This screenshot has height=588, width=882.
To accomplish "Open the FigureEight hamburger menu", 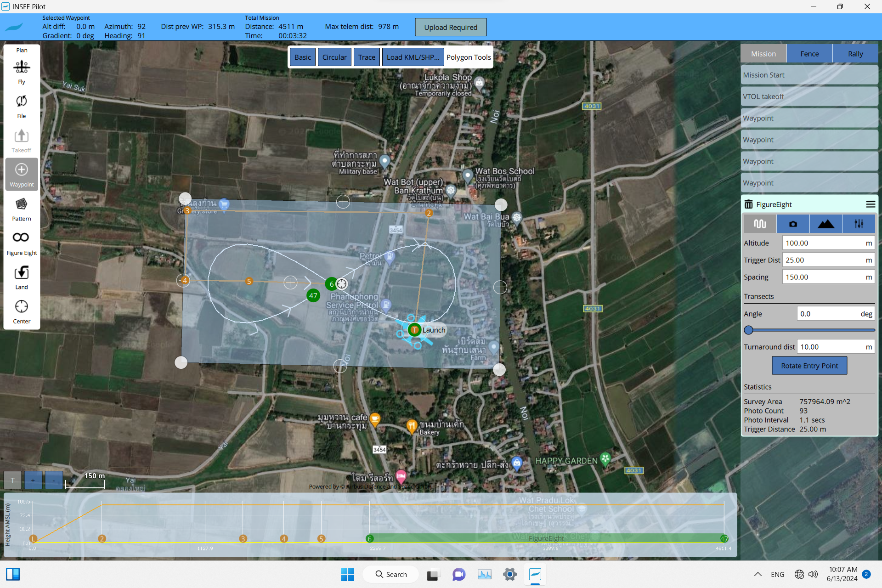I will click(x=870, y=204).
